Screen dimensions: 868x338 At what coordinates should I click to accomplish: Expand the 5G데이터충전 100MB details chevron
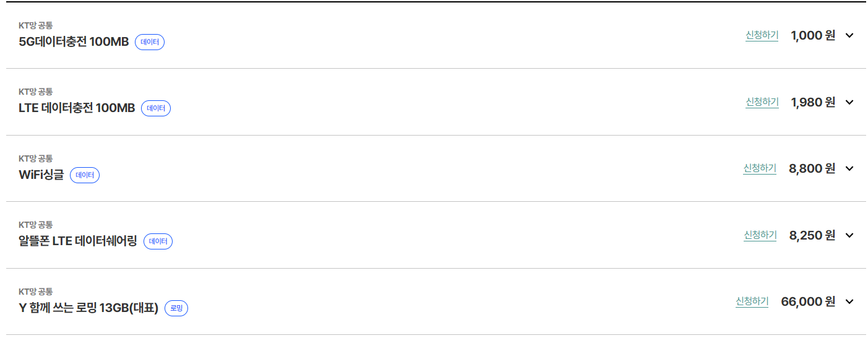click(849, 35)
